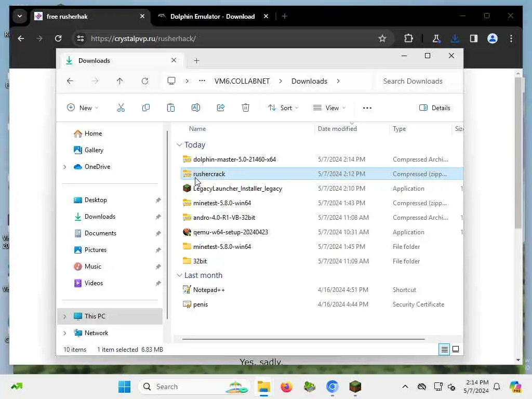Bookmark this page with the star icon
This screenshot has height=399, width=532.
click(382, 38)
